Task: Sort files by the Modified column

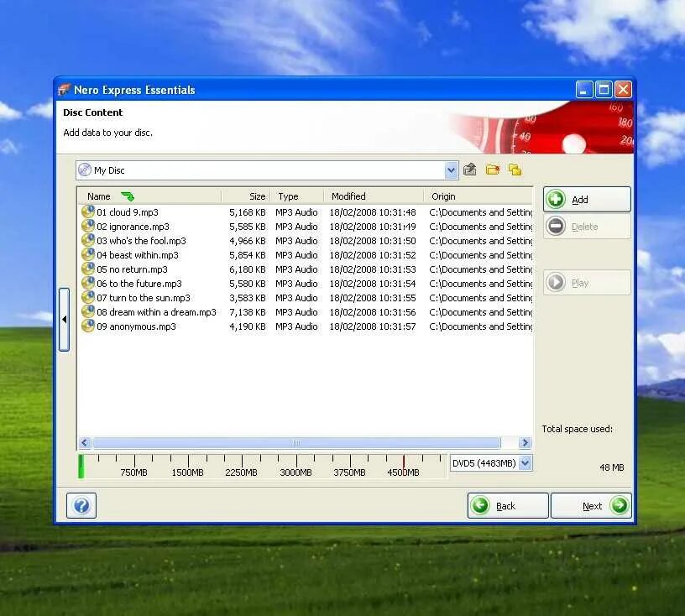Action: 374,196
